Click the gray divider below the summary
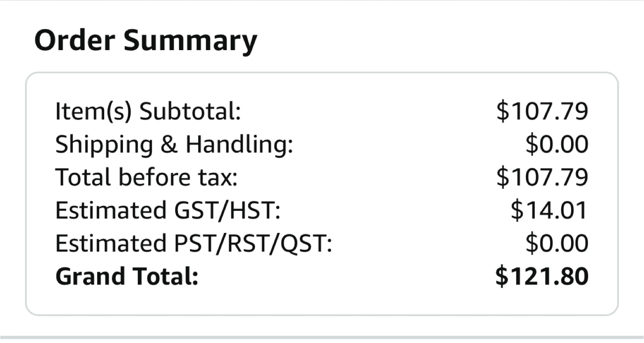Image resolution: width=644 pixels, height=343 pixels. (322, 337)
